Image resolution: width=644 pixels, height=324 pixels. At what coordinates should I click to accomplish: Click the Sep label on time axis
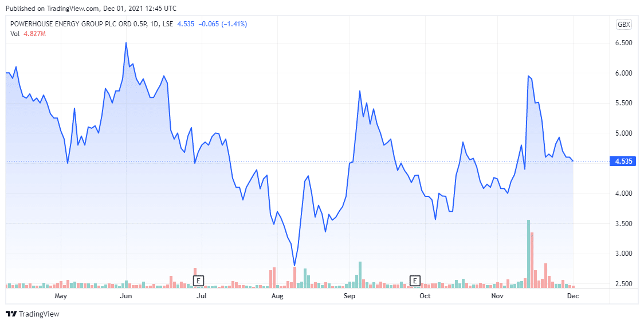(x=350, y=295)
